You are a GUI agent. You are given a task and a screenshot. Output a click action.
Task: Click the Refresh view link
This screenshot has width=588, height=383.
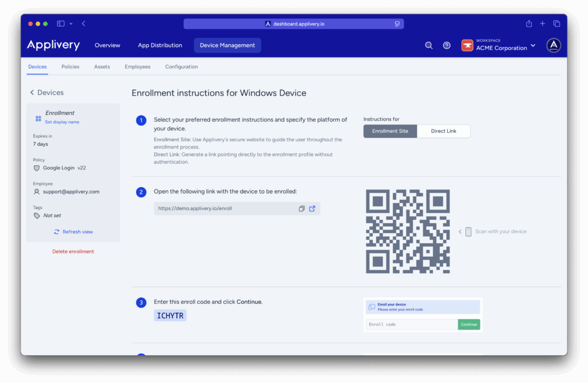[78, 232]
